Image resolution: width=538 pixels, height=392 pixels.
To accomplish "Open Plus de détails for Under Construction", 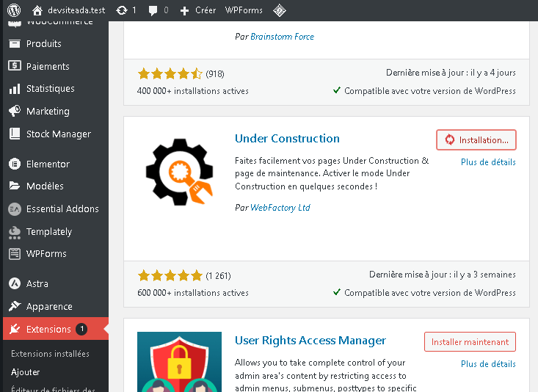I will (488, 162).
